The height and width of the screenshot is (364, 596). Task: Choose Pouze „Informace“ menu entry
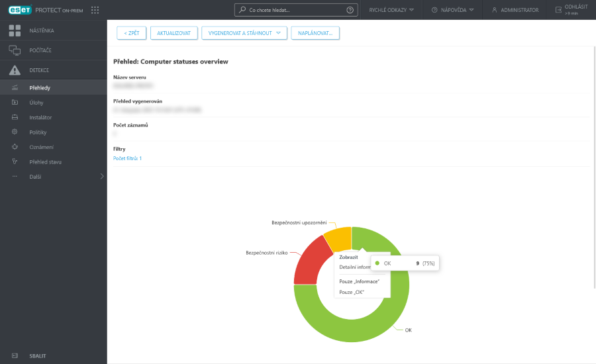coord(359,281)
